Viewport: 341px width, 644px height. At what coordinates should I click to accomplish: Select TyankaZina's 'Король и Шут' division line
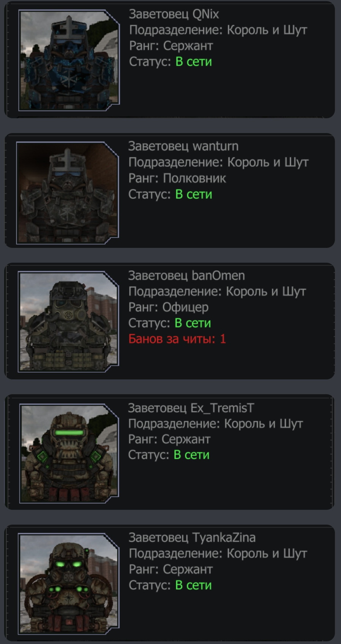point(218,554)
